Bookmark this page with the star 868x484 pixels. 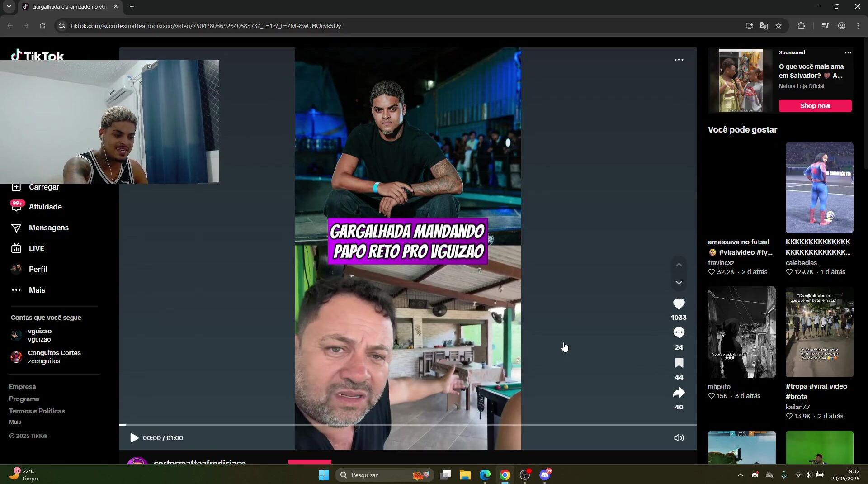pyautogui.click(x=778, y=26)
